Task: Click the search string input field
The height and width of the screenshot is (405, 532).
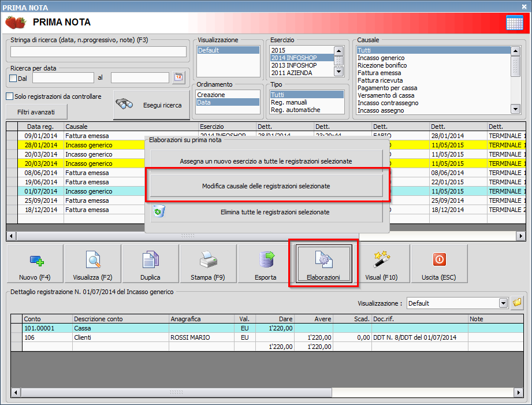Action: (98, 51)
